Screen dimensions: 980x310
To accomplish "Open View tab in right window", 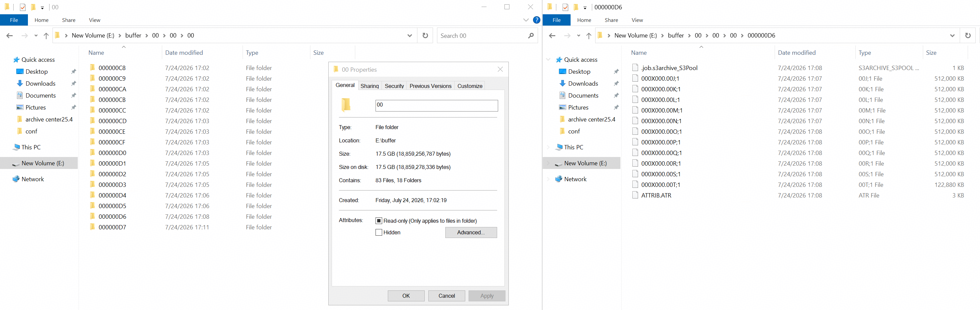I will 637,20.
